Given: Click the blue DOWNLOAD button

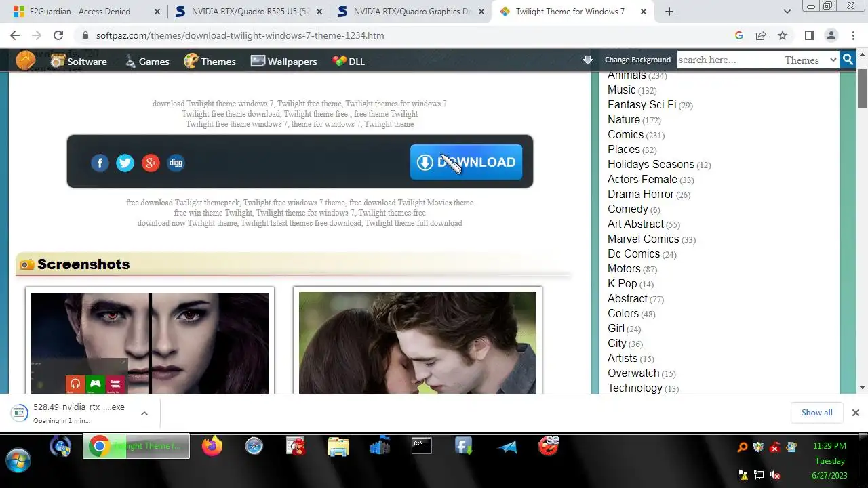Looking at the screenshot, I should pyautogui.click(x=466, y=162).
